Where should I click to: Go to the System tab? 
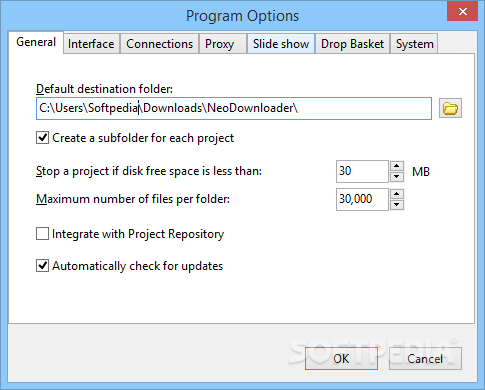(x=414, y=44)
